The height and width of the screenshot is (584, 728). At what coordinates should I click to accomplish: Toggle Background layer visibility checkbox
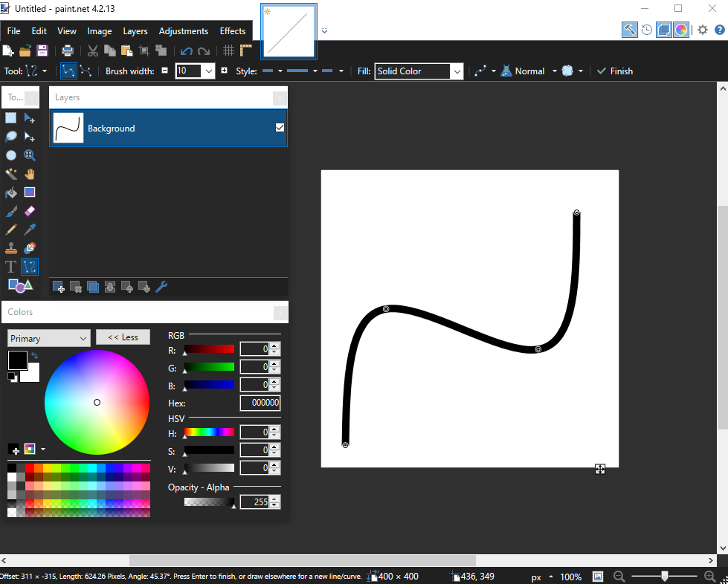pyautogui.click(x=280, y=128)
